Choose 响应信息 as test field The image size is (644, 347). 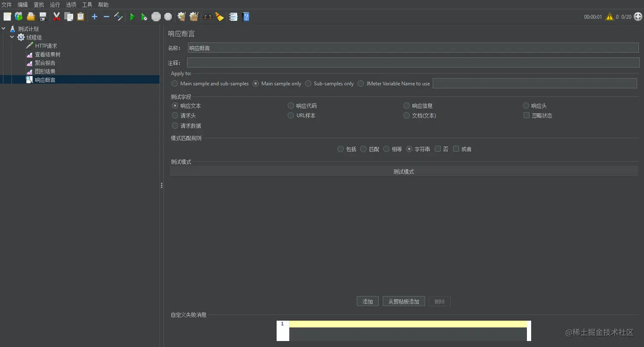(407, 105)
